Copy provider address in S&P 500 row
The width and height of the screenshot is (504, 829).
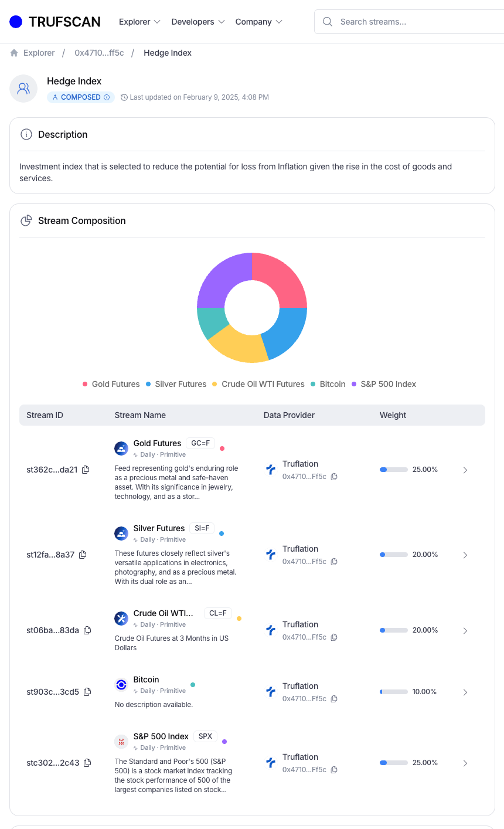[334, 770]
